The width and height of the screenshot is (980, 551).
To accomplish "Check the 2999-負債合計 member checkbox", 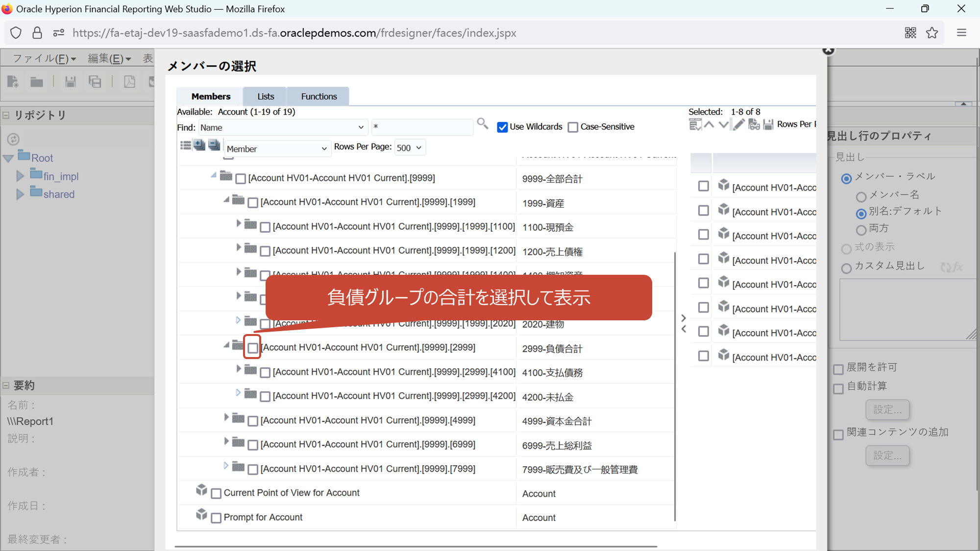I will point(252,348).
